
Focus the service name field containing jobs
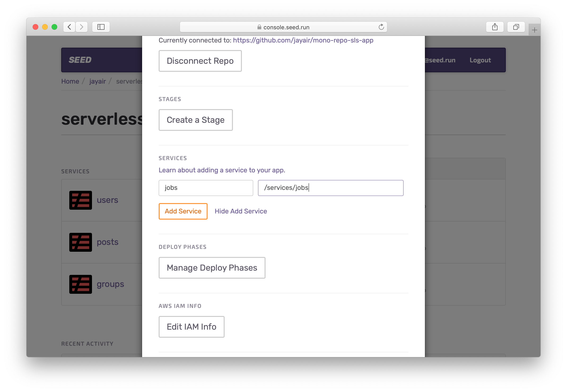click(x=205, y=188)
